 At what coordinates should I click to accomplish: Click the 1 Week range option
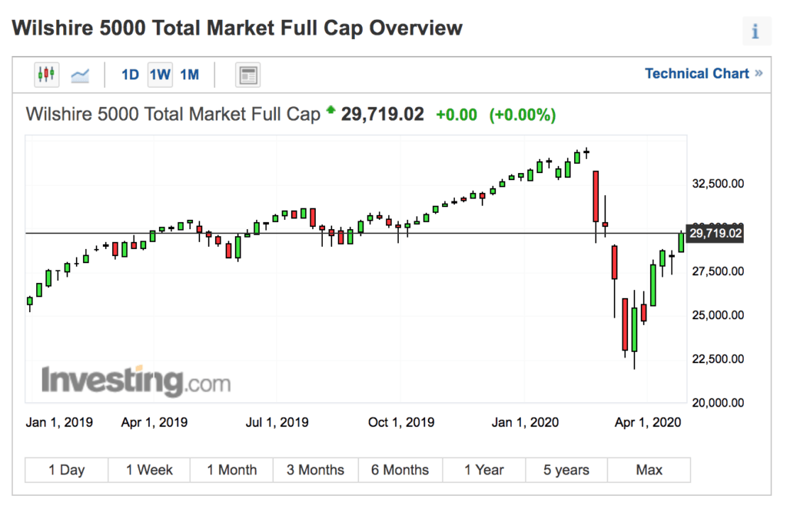point(149,469)
